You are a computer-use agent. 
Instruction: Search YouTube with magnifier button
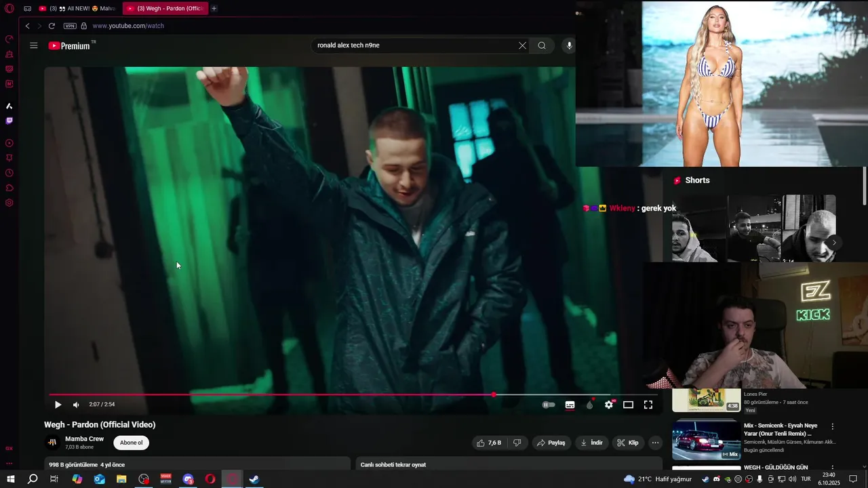[x=542, y=45]
